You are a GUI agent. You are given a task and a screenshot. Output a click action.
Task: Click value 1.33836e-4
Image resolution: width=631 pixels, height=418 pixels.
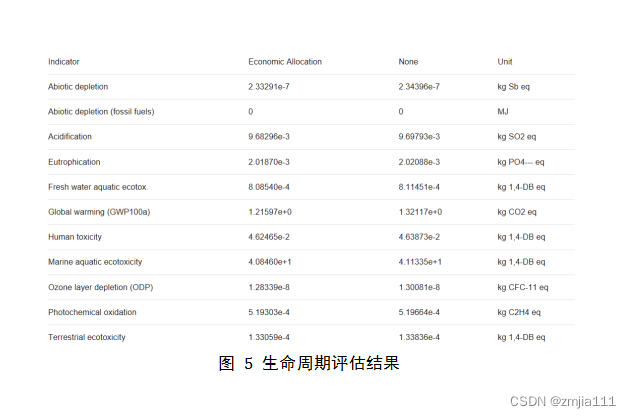click(x=419, y=337)
